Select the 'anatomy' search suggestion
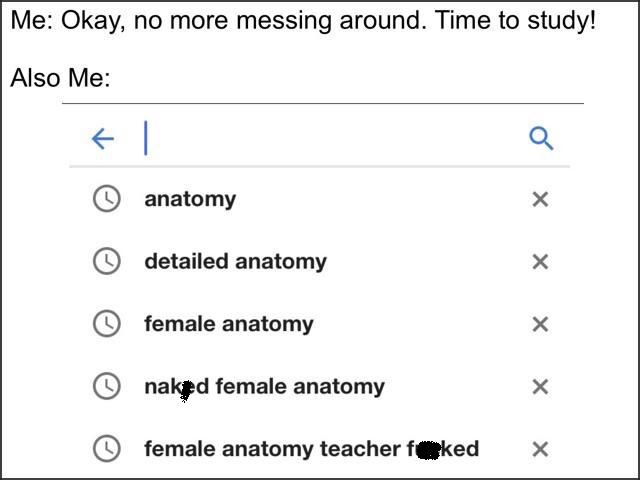The height and width of the screenshot is (480, 640). click(x=190, y=199)
